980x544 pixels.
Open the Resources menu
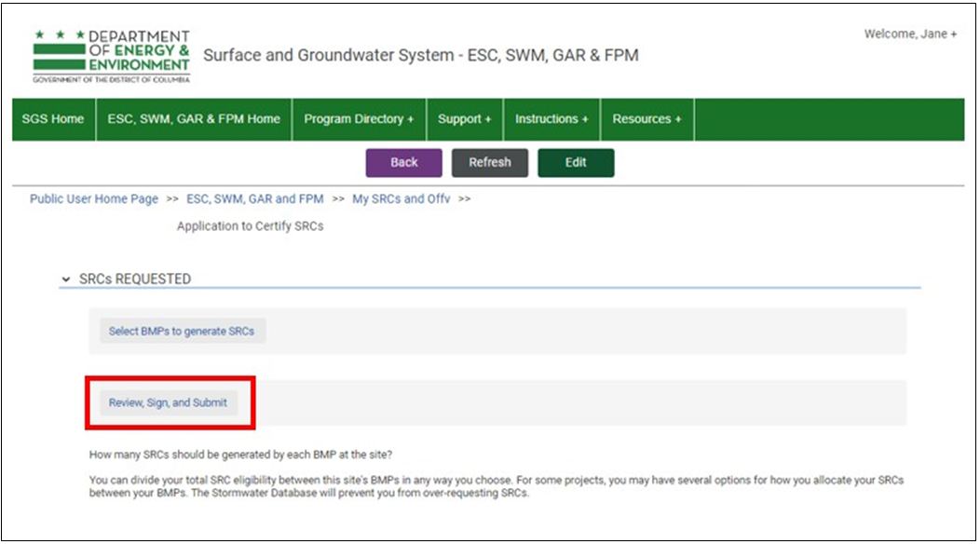pos(646,119)
